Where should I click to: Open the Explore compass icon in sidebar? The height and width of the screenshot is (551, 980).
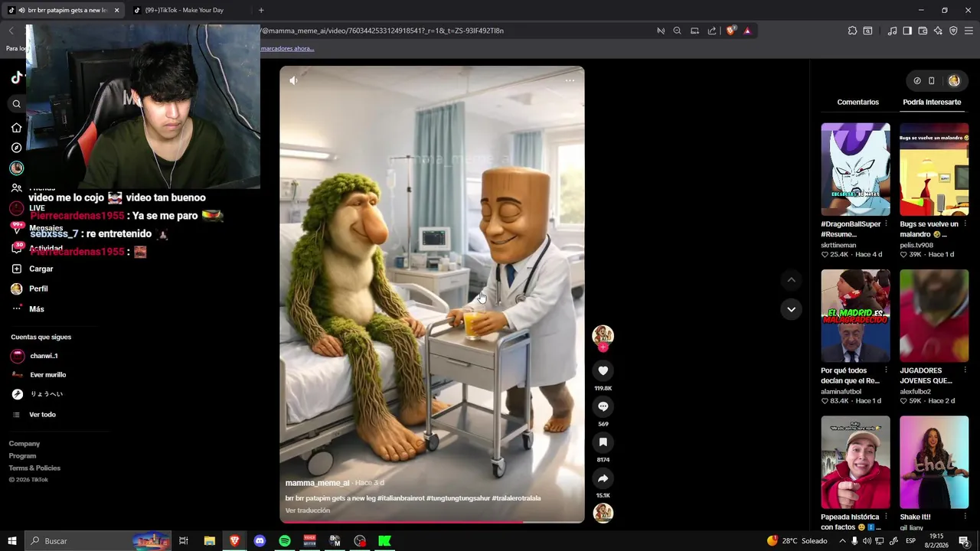16,148
